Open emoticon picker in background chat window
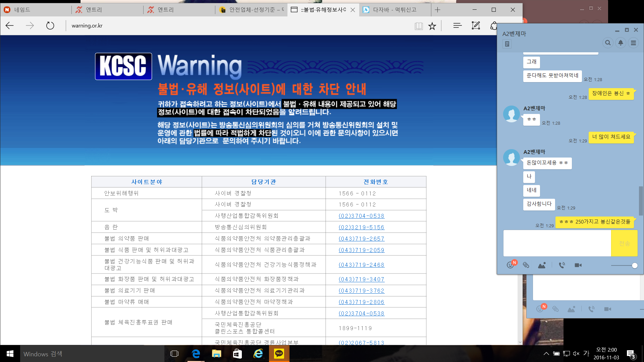This screenshot has height=362, width=644. pyautogui.click(x=540, y=309)
